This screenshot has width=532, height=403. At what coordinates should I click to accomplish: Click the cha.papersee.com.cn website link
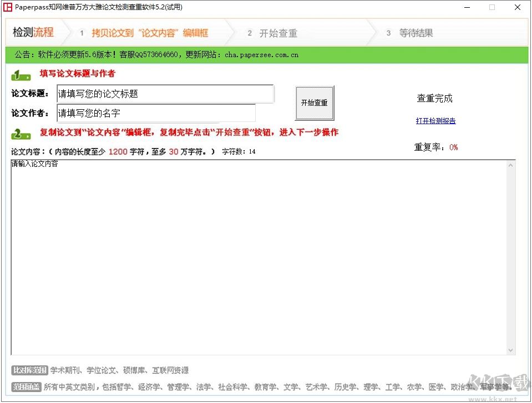[x=259, y=55]
